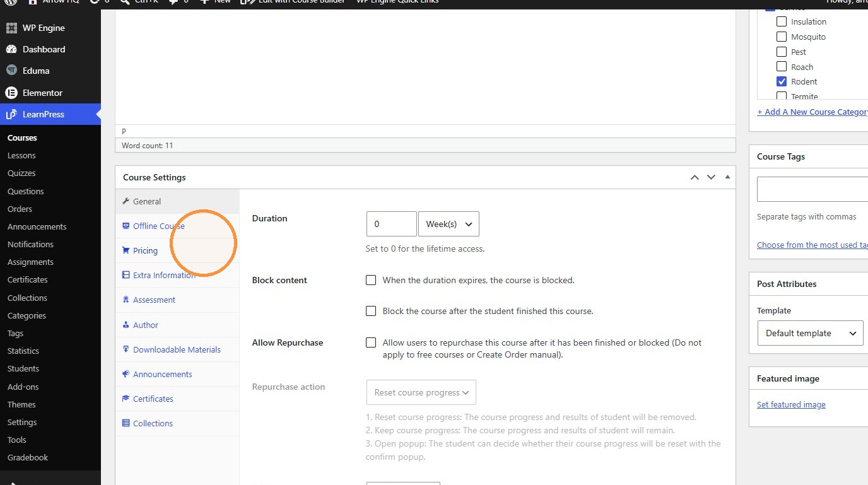Click the Pricing cart icon

[126, 250]
